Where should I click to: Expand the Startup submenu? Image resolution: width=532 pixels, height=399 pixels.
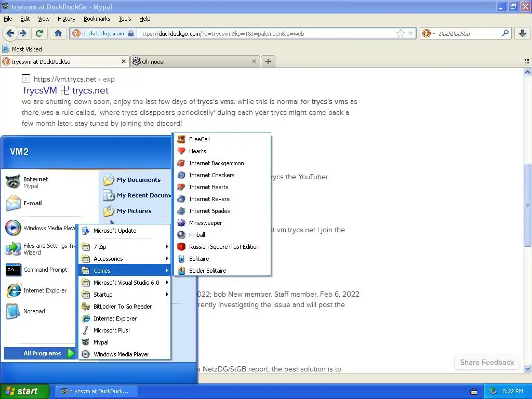pyautogui.click(x=125, y=295)
